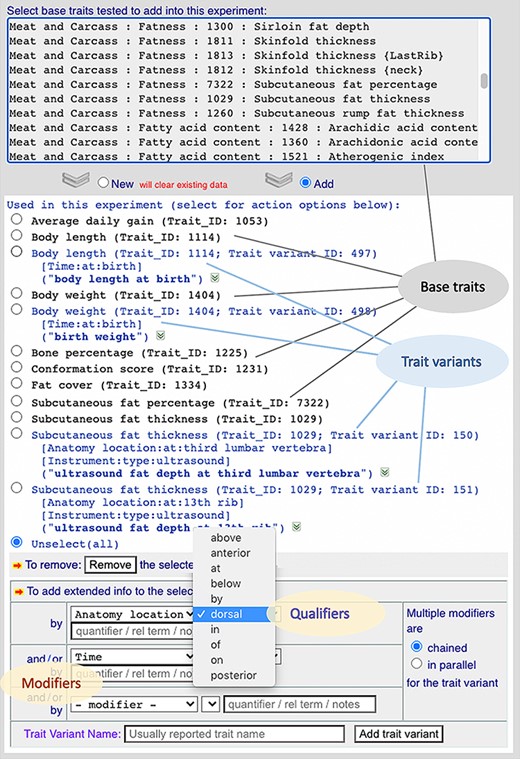Select Subcutaneous fat thickness base trait radio
Viewport: 520px width, 759px height.
(17, 417)
